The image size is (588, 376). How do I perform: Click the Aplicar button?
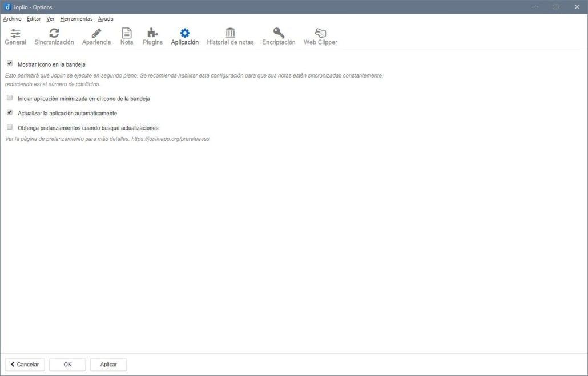tap(108, 365)
